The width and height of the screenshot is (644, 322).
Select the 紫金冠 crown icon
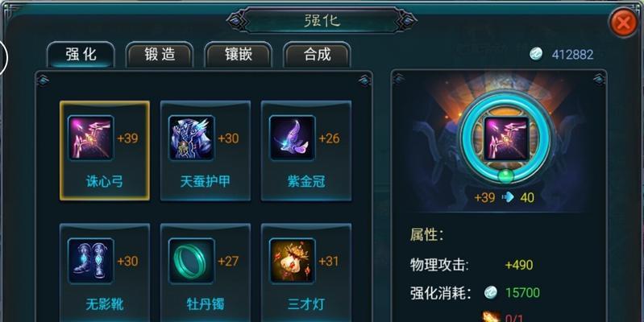click(x=292, y=138)
